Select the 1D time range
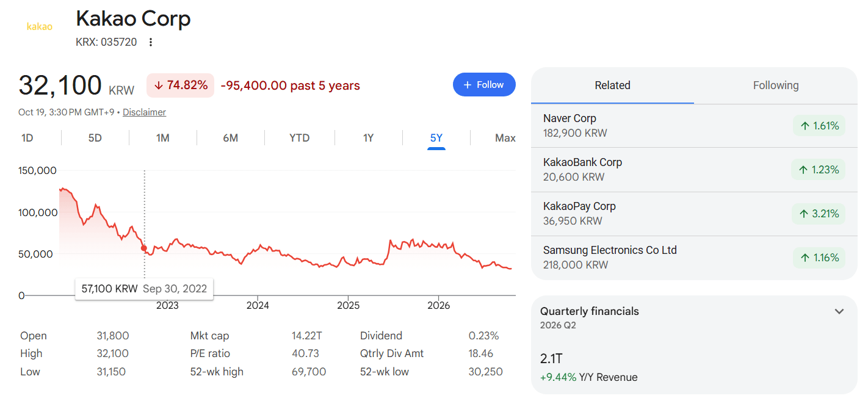868x401 pixels. pos(27,138)
